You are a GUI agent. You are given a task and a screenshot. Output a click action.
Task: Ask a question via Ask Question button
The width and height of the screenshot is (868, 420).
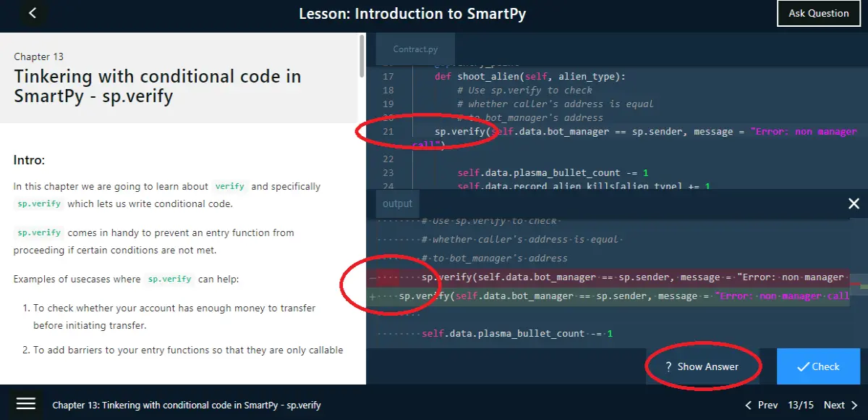click(819, 13)
